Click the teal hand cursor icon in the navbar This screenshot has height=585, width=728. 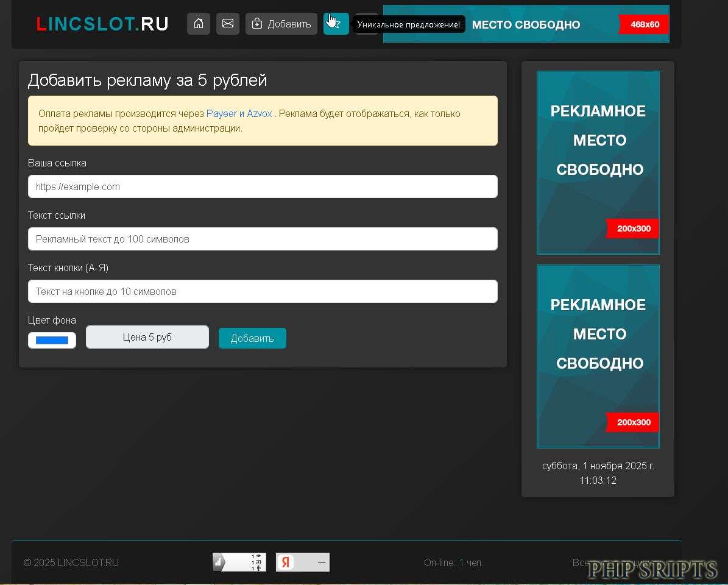[336, 24]
